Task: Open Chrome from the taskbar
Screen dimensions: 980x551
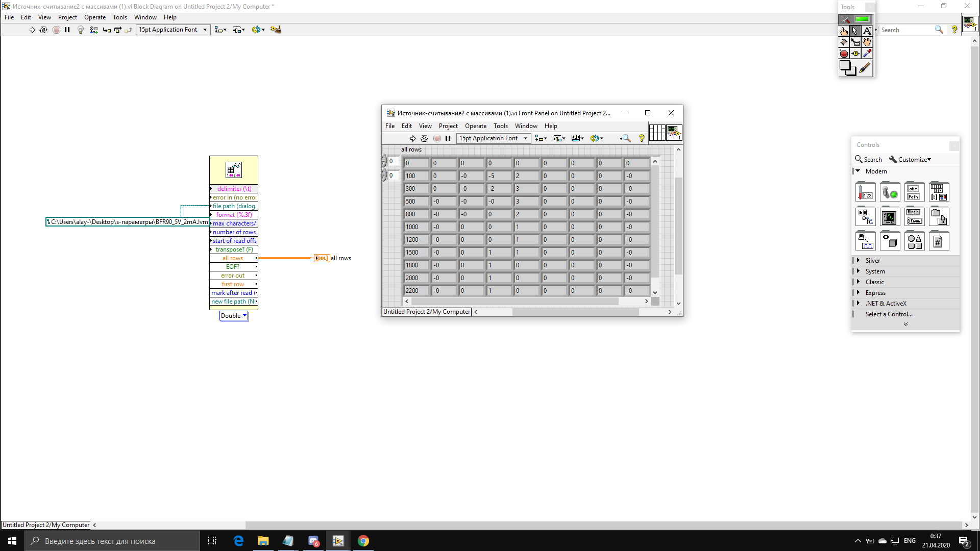Action: [363, 541]
